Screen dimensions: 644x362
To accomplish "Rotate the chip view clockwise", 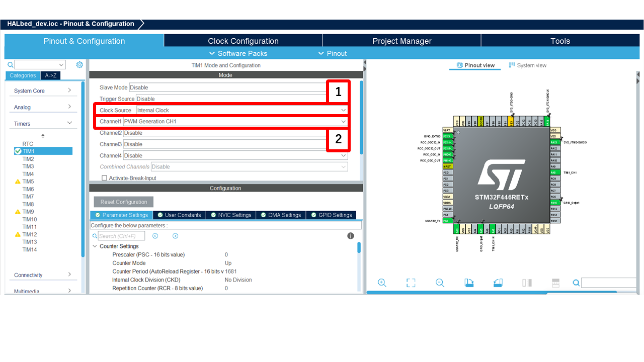I will coord(469,283).
